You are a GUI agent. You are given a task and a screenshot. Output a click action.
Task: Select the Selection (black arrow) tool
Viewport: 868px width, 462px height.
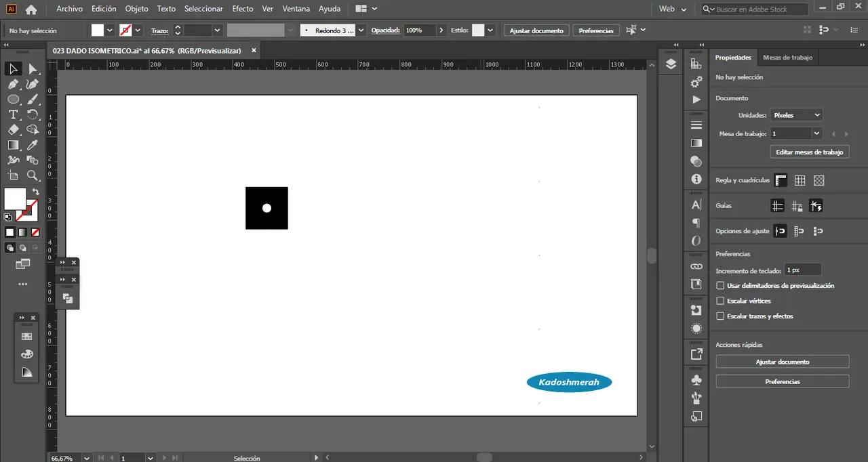point(13,69)
